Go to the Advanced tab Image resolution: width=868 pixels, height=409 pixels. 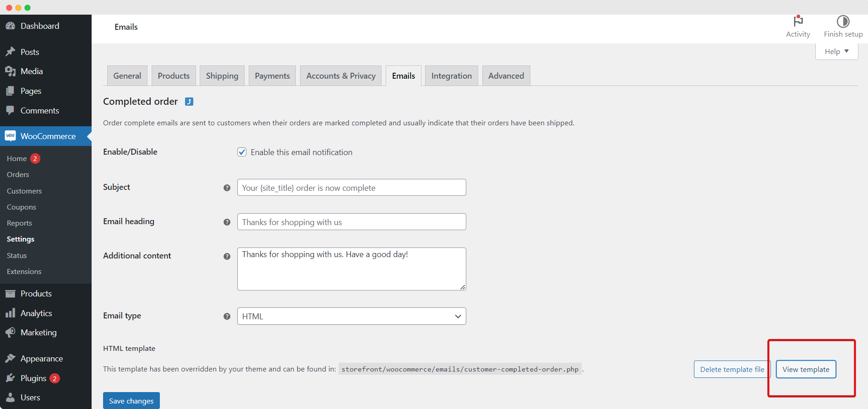pyautogui.click(x=506, y=75)
